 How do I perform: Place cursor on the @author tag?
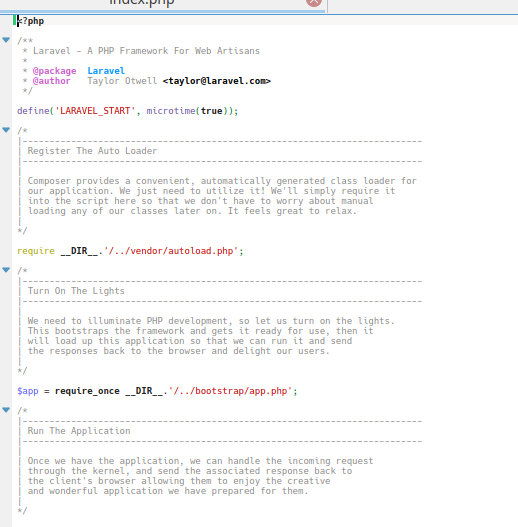51,81
